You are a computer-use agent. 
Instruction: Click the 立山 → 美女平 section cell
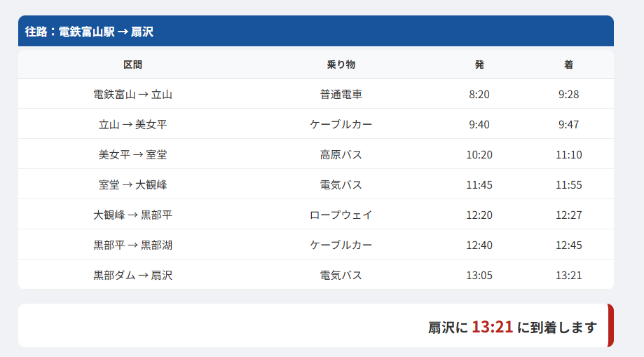pos(132,124)
